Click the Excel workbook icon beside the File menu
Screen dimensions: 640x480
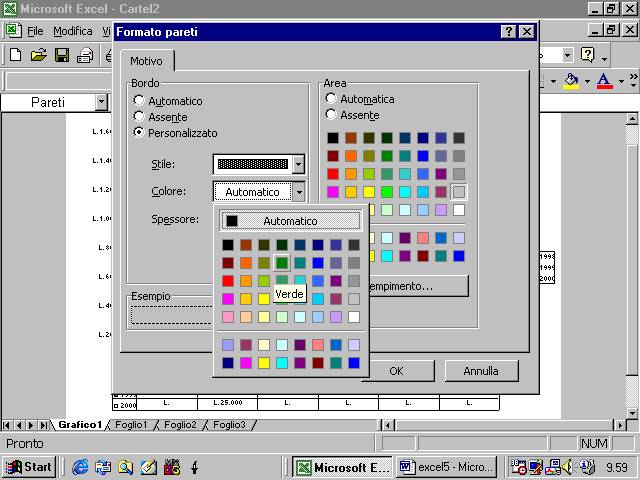[x=13, y=31]
